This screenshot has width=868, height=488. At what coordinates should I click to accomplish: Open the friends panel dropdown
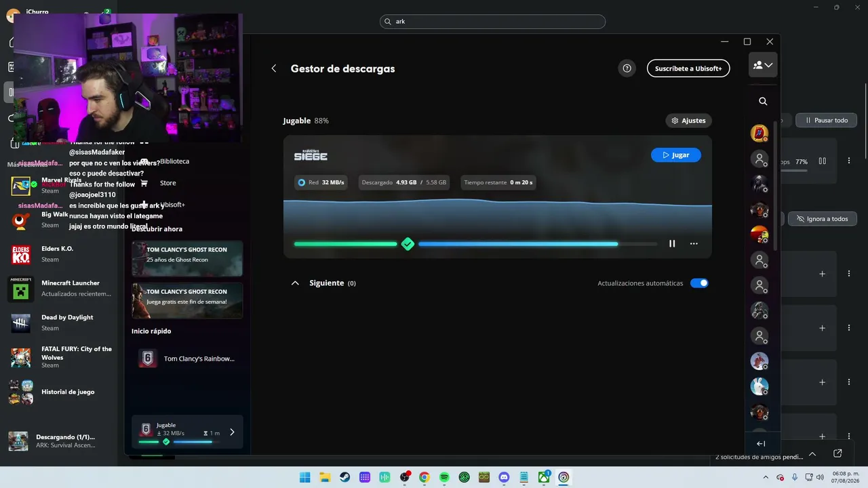pos(763,65)
